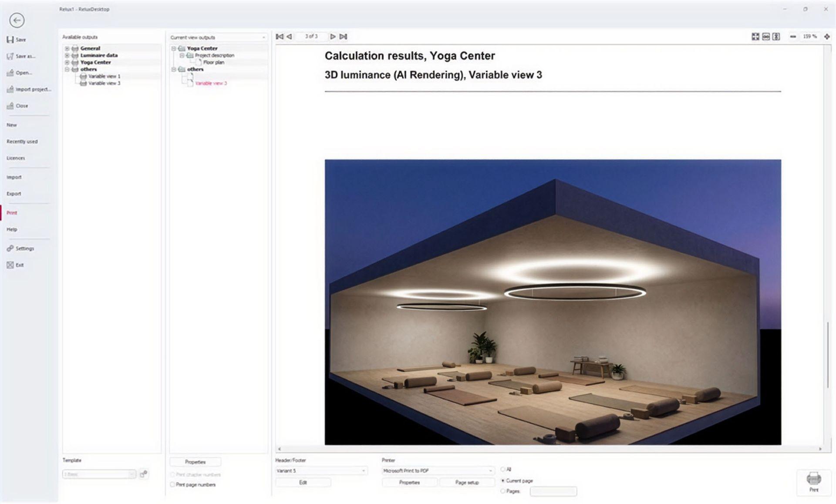
Task: Click the Exit icon in sidebar
Action: tap(10, 265)
